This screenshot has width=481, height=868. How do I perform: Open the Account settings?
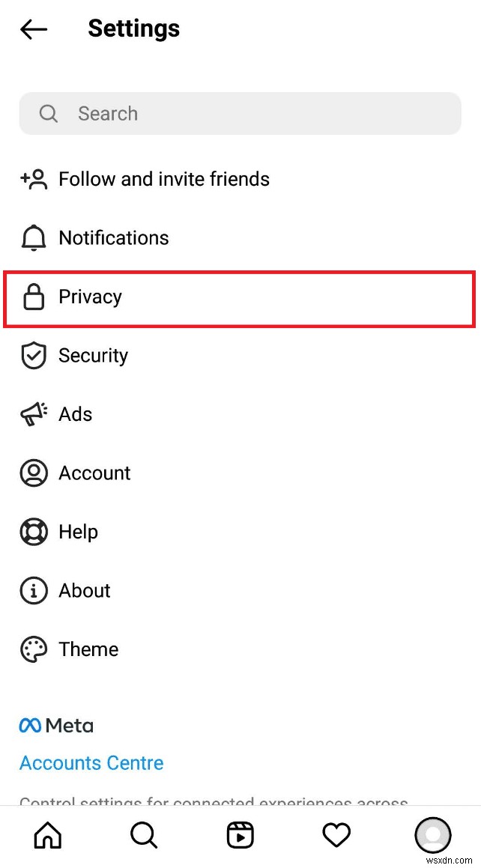click(x=94, y=473)
